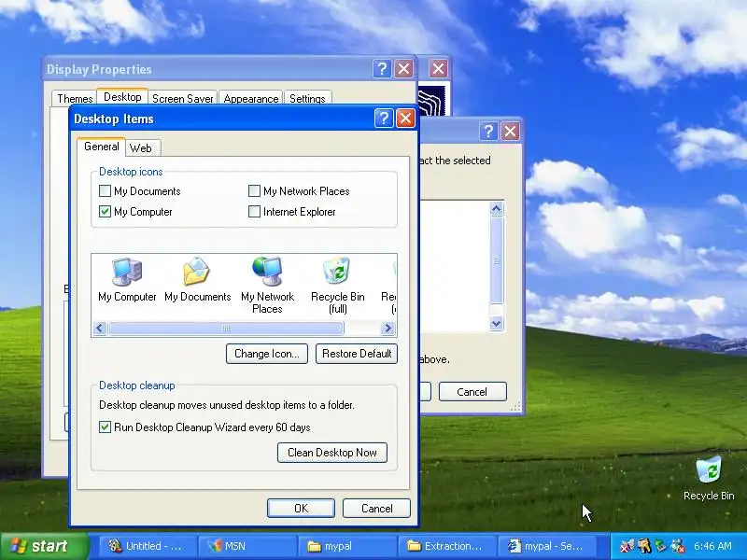Click the horizontal scrollbar thumb in icon list

click(226, 329)
